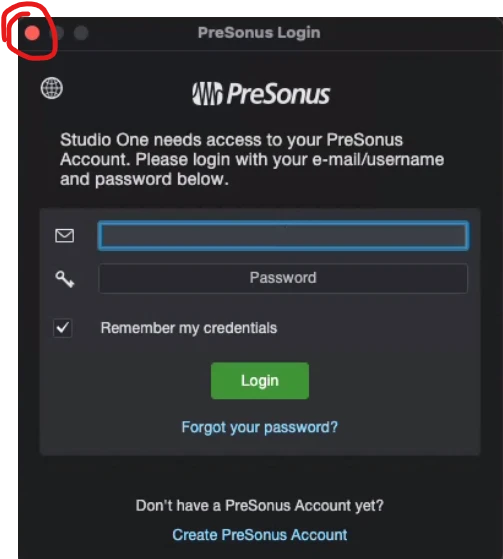Click the Don't have a PreSonus Account text
503x559 pixels.
coord(260,506)
